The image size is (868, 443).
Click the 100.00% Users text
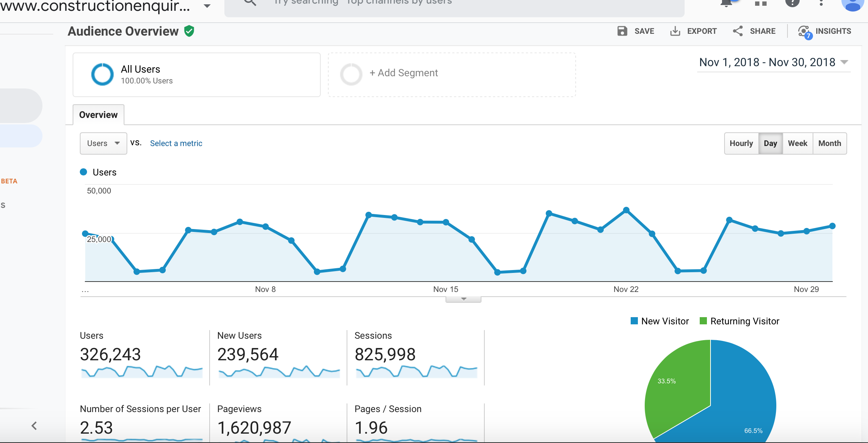coord(147,81)
